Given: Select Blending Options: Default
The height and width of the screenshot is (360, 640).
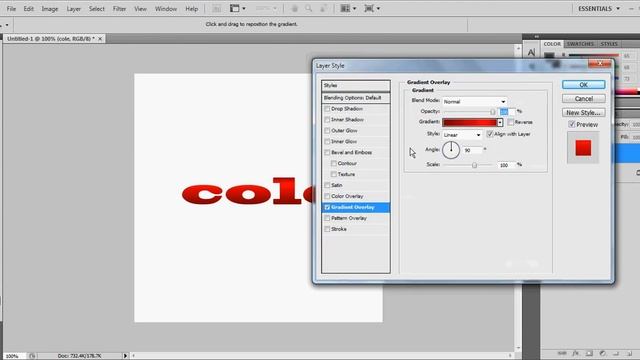Looking at the screenshot, I should coord(356,98).
